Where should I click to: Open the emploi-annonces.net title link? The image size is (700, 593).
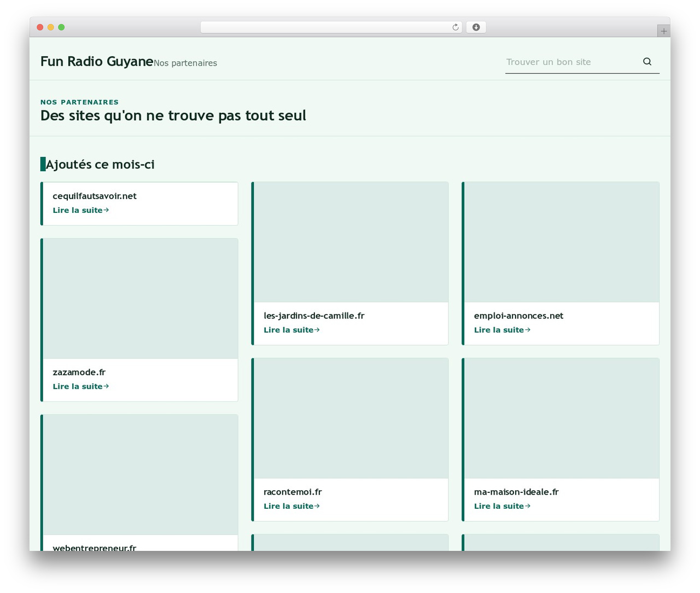(x=518, y=316)
